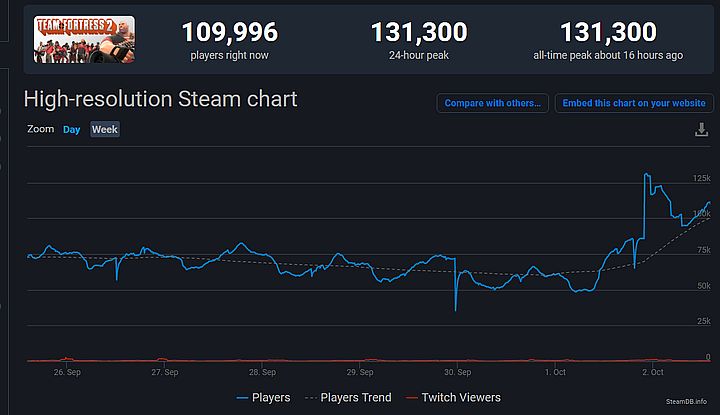Screen dimensions: 720x415
Task: Click the 125k y-axis label
Action: point(701,178)
